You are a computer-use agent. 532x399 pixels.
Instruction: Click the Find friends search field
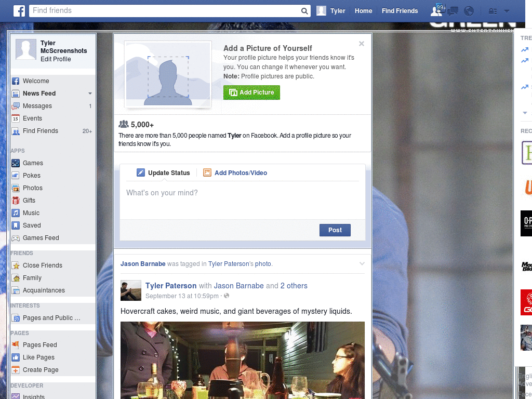pyautogui.click(x=165, y=11)
